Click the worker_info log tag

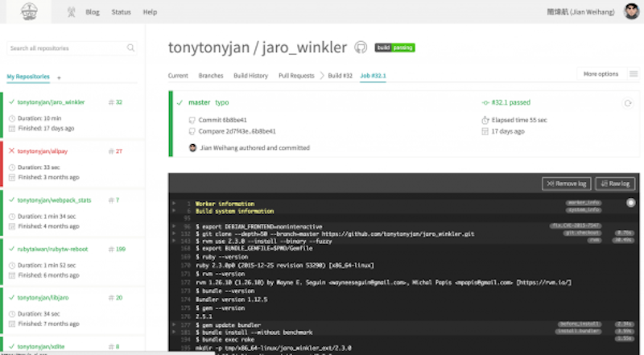(x=584, y=203)
